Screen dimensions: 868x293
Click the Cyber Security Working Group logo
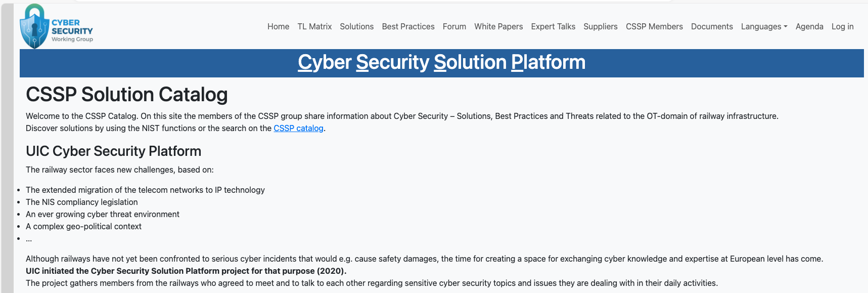56,26
